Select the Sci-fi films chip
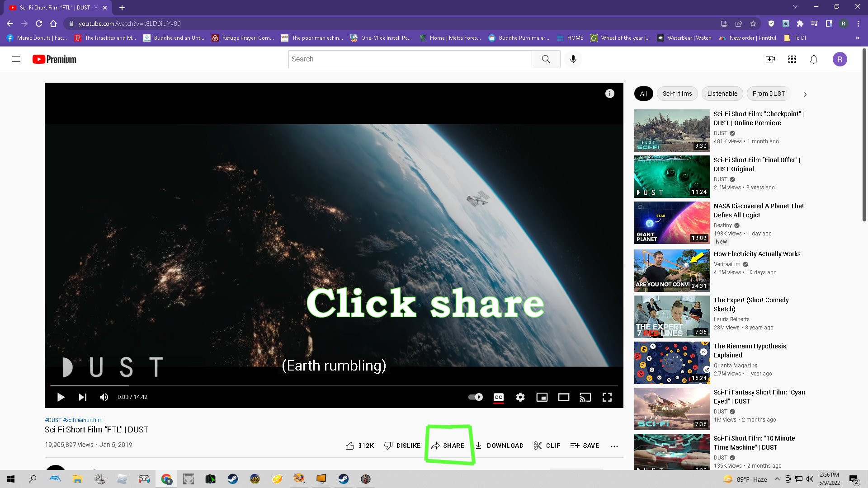868x488 pixels. coord(677,94)
